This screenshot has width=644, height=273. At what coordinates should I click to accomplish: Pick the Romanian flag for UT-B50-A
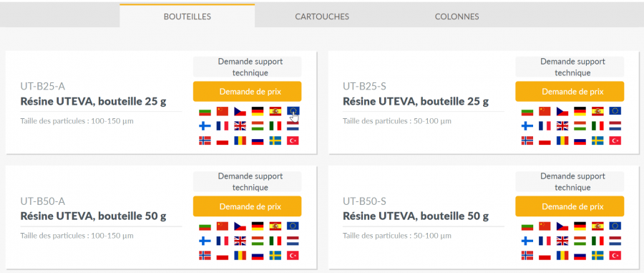[240, 255]
